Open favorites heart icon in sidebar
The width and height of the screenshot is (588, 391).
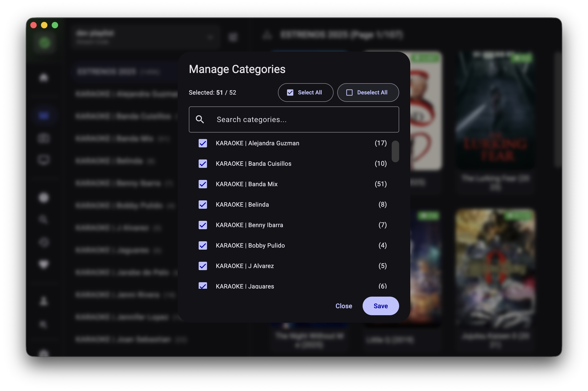point(44,264)
